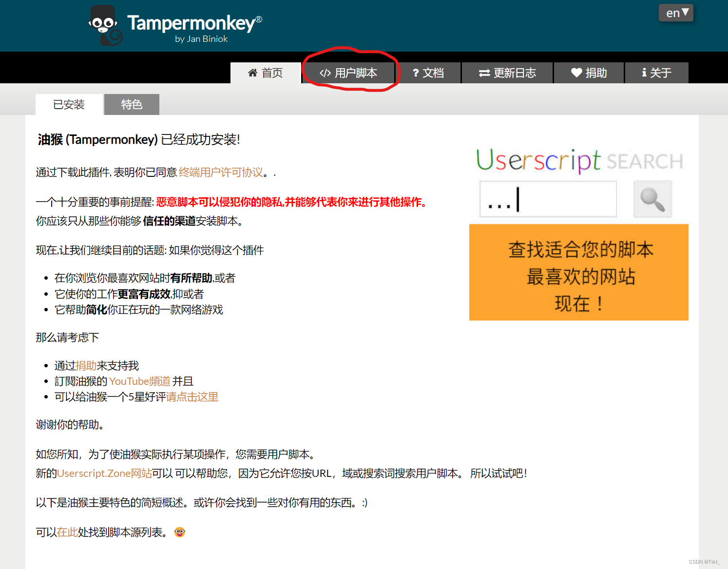
Task: Click the Tampermonkey monkey logo icon
Action: pyautogui.click(x=106, y=25)
